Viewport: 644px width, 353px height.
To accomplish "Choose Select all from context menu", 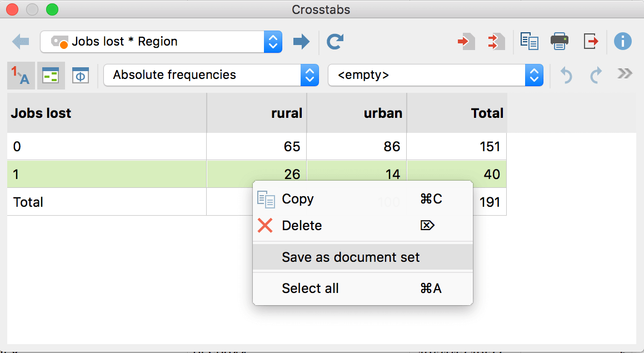I will (x=363, y=289).
